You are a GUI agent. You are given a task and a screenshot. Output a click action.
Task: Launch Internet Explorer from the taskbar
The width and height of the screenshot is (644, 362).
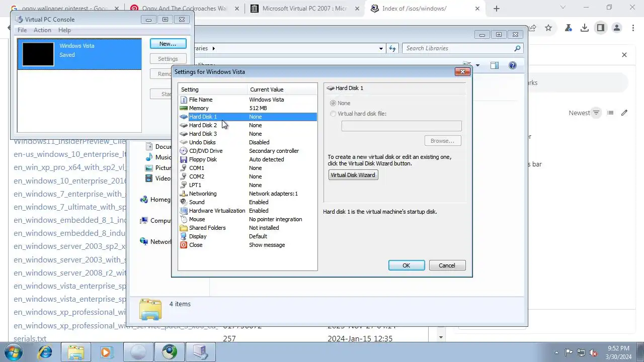tap(45, 352)
